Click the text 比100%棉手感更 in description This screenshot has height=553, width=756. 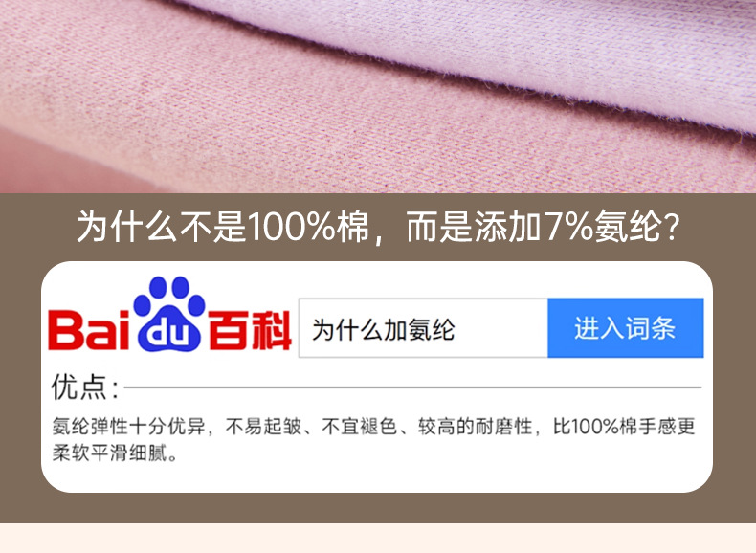[x=624, y=427]
